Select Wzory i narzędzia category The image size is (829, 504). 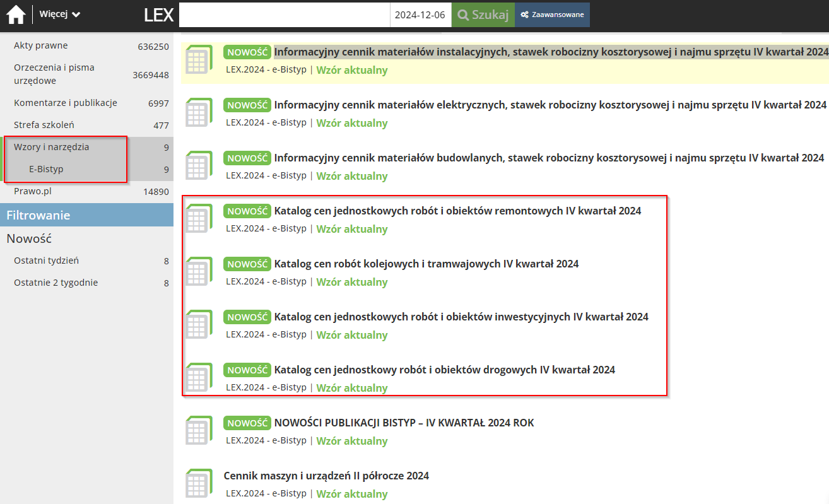point(52,147)
